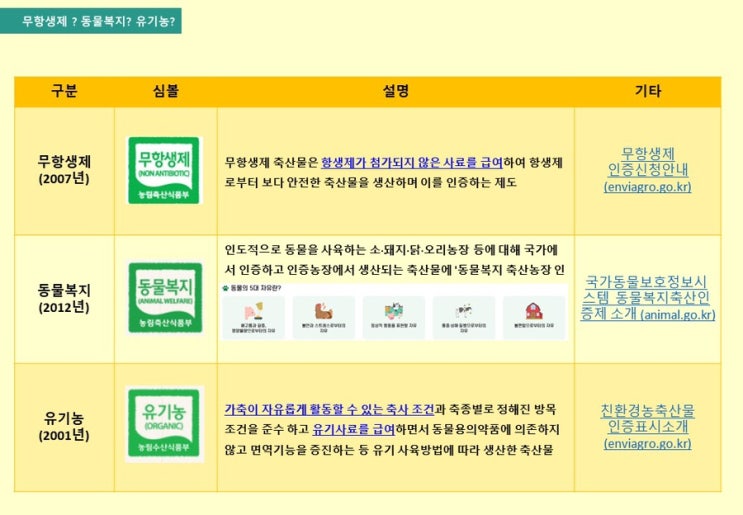Select the 무항생제 ? 동물복지? 유기농? title tab
Screen dimensions: 743x515
tap(91, 21)
